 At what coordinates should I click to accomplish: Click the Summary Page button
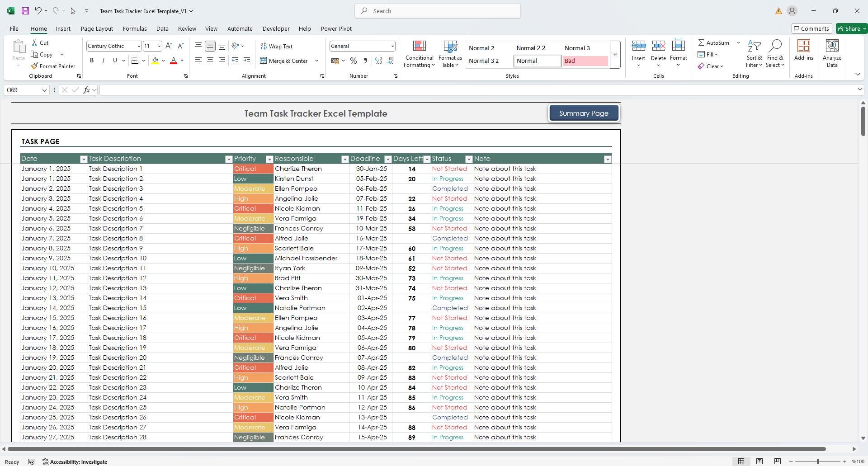[x=584, y=113]
